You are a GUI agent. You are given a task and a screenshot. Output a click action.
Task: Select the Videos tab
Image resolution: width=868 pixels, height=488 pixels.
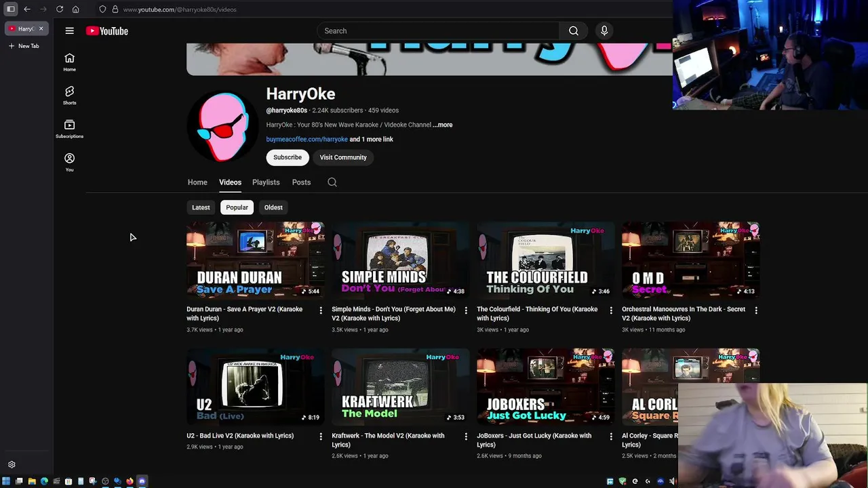click(x=230, y=182)
